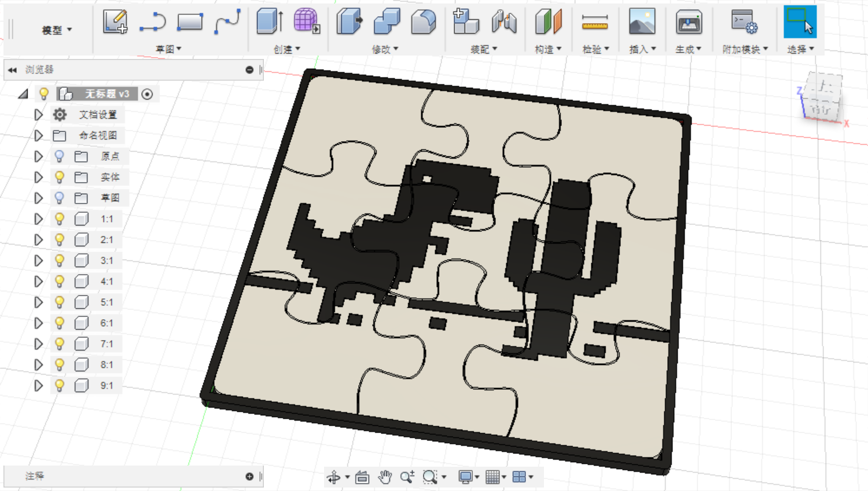Open the 插入 menu

click(642, 49)
